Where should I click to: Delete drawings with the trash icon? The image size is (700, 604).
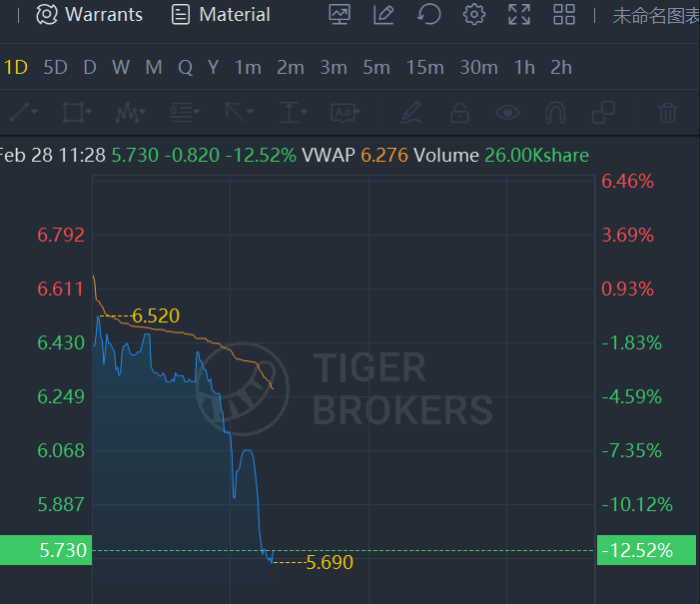tap(668, 112)
